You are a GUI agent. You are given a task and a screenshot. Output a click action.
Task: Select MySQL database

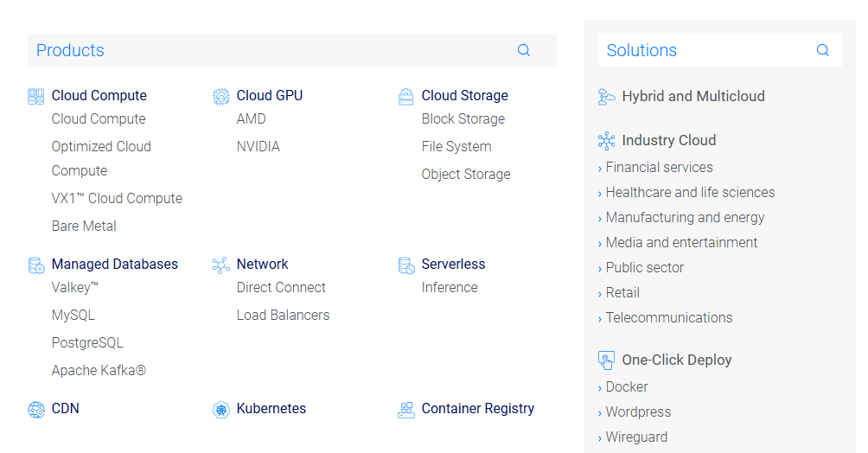tap(73, 315)
